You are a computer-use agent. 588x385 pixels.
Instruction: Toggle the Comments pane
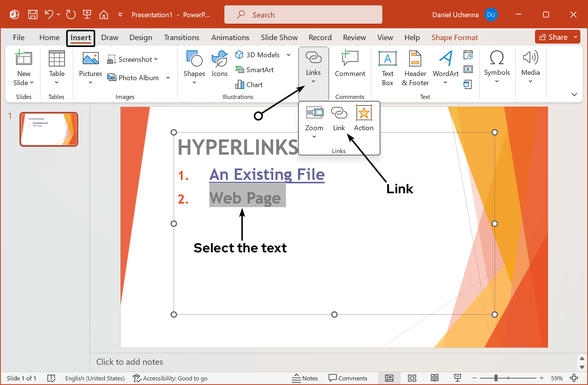348,378
